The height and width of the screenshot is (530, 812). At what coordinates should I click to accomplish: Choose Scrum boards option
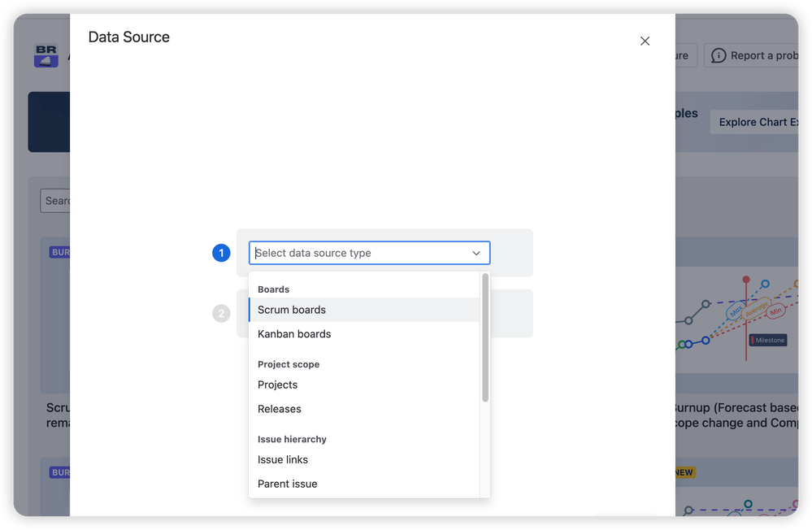(x=364, y=310)
